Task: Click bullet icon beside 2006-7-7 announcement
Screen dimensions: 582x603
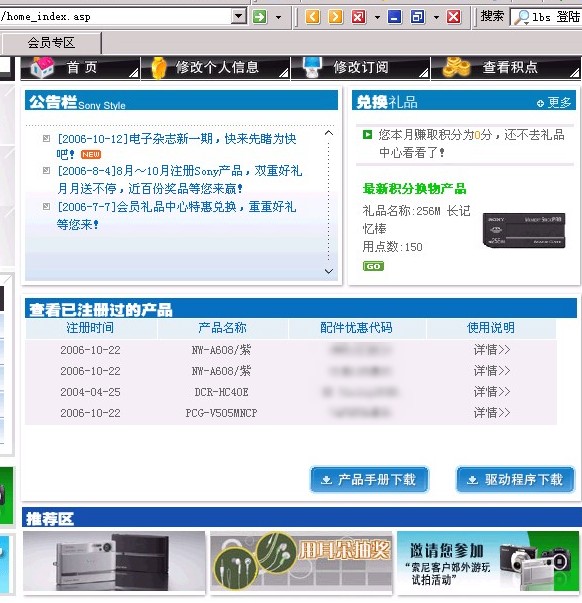Action: 46,207
